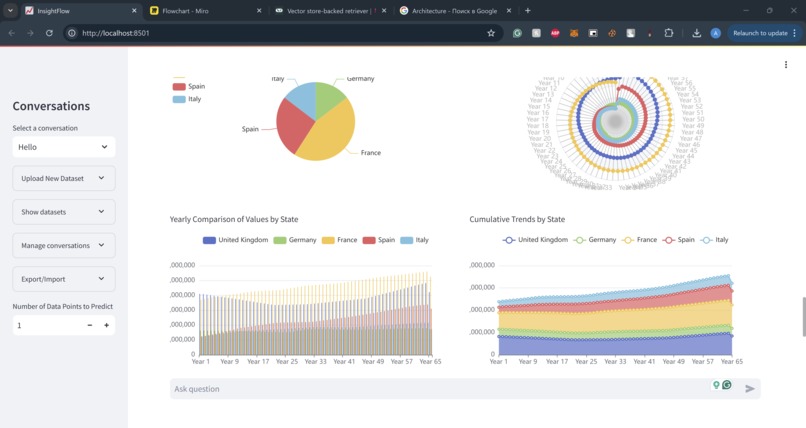The width and height of the screenshot is (806, 428).
Task: Open a new browser tab
Action: point(527,10)
